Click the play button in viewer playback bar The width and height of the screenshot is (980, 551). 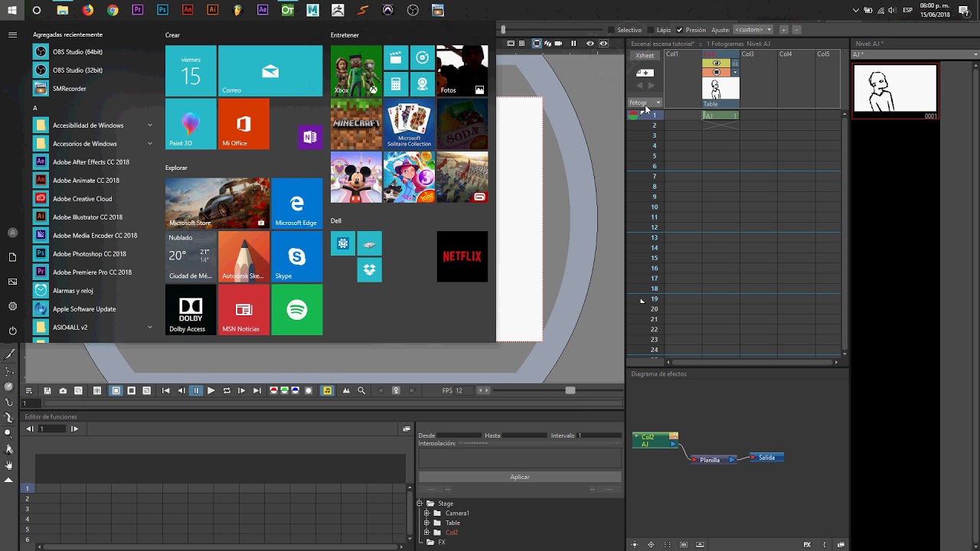click(211, 390)
